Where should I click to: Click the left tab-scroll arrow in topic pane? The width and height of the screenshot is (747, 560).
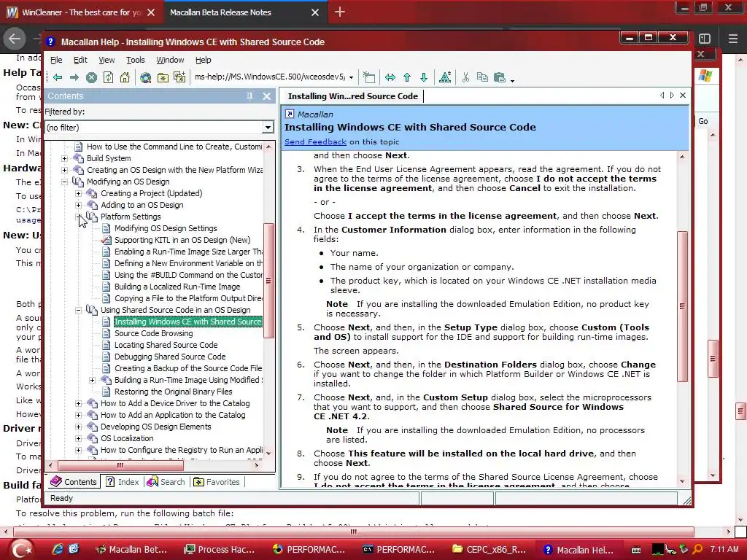[x=662, y=96]
